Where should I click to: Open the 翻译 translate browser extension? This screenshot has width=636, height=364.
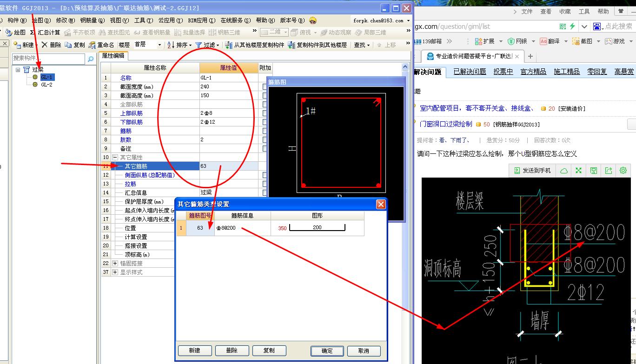click(550, 41)
